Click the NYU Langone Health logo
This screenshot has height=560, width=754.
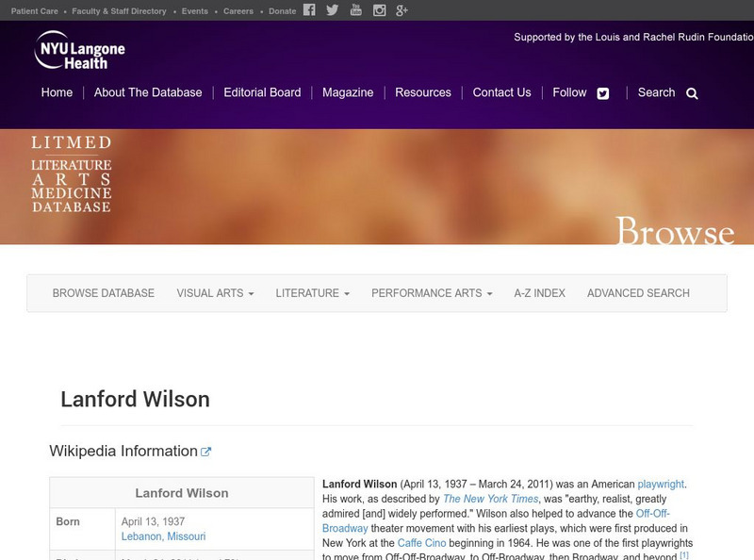(x=80, y=54)
